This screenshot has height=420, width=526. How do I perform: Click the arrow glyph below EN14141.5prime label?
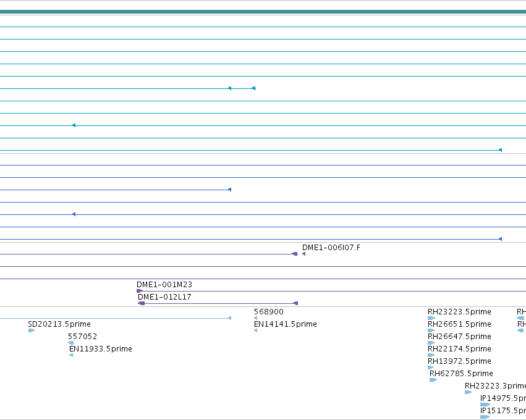(x=256, y=330)
